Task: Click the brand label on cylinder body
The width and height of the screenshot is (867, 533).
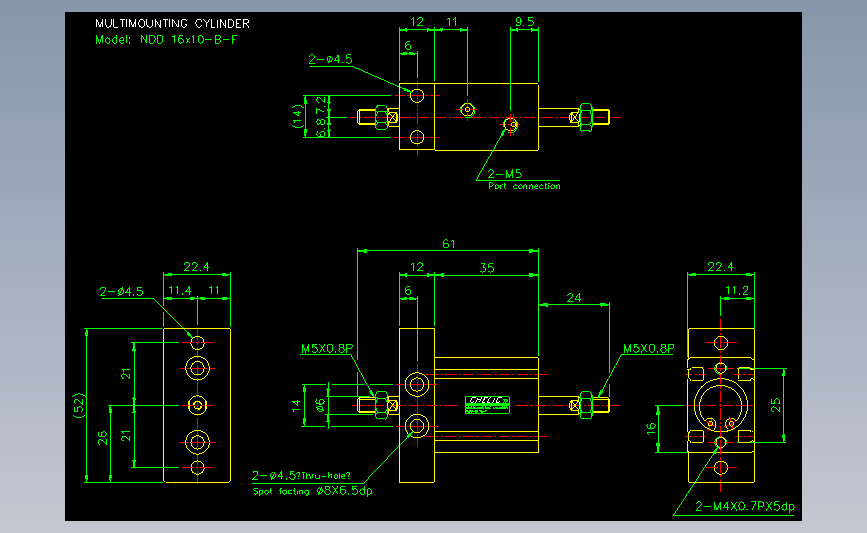Action: tap(487, 405)
